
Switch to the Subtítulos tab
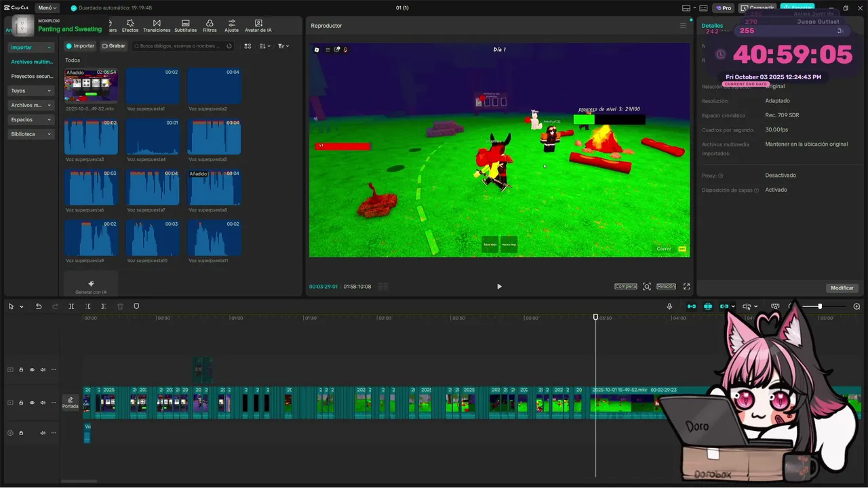[186, 26]
